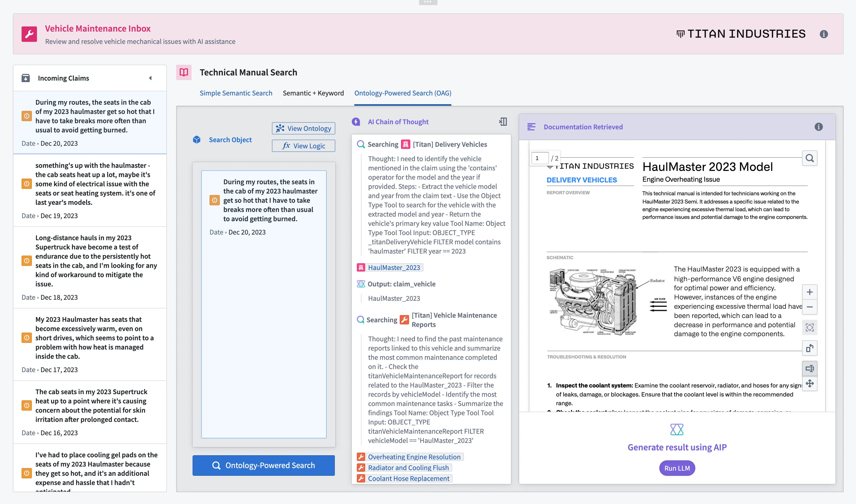Switch to Simple Semantic Search tab
This screenshot has height=504, width=856.
coord(236,93)
